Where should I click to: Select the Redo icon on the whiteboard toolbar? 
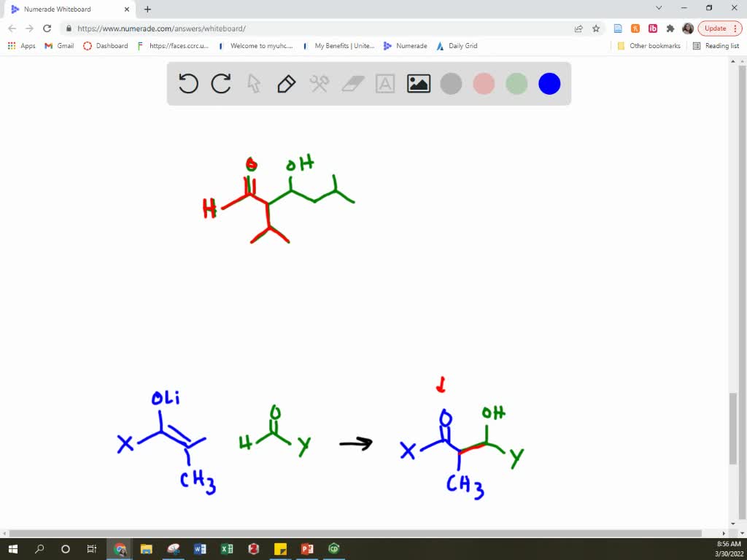[x=221, y=84]
